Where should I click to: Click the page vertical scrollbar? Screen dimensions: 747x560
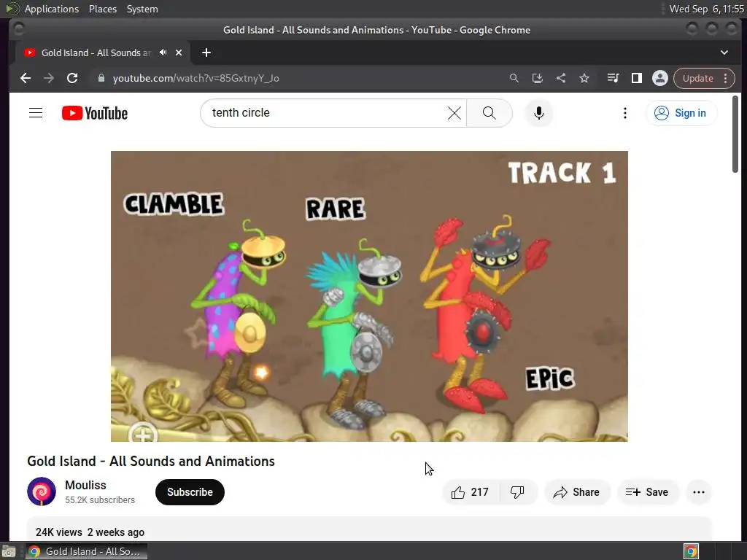[735, 134]
